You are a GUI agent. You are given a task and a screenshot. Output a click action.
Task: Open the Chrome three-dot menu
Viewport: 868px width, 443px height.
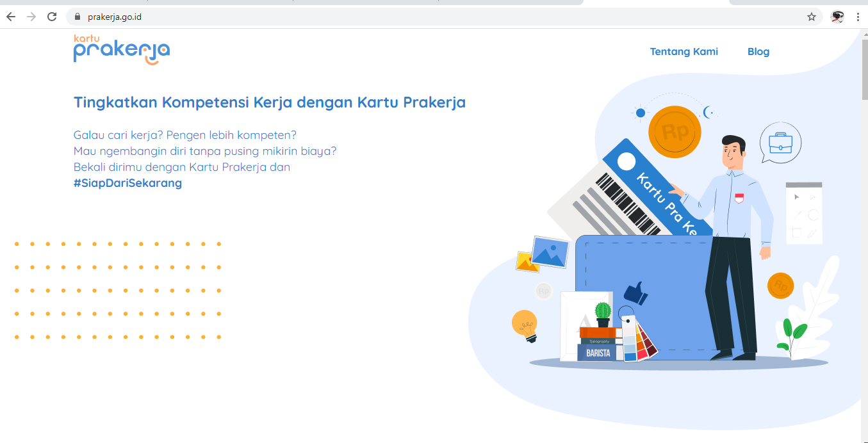858,17
